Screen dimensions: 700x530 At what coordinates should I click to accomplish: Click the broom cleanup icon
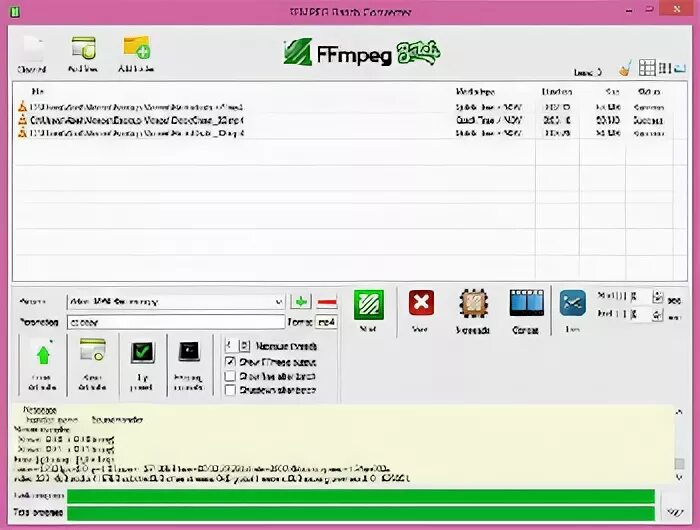tap(625, 68)
